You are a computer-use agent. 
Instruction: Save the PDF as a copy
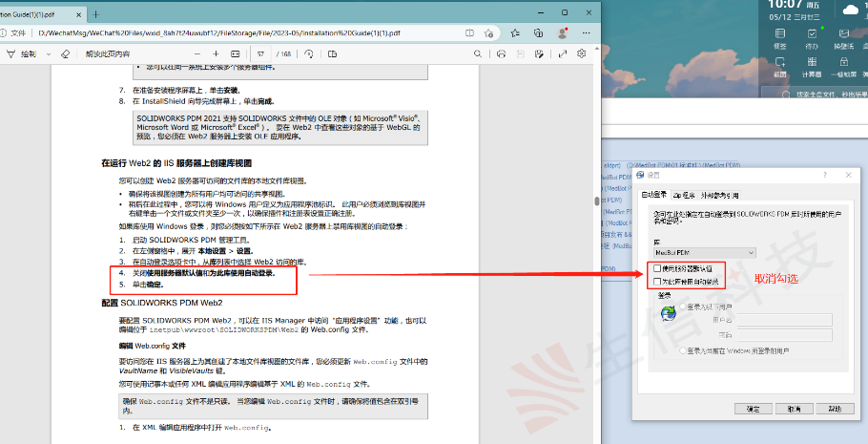[x=539, y=53]
